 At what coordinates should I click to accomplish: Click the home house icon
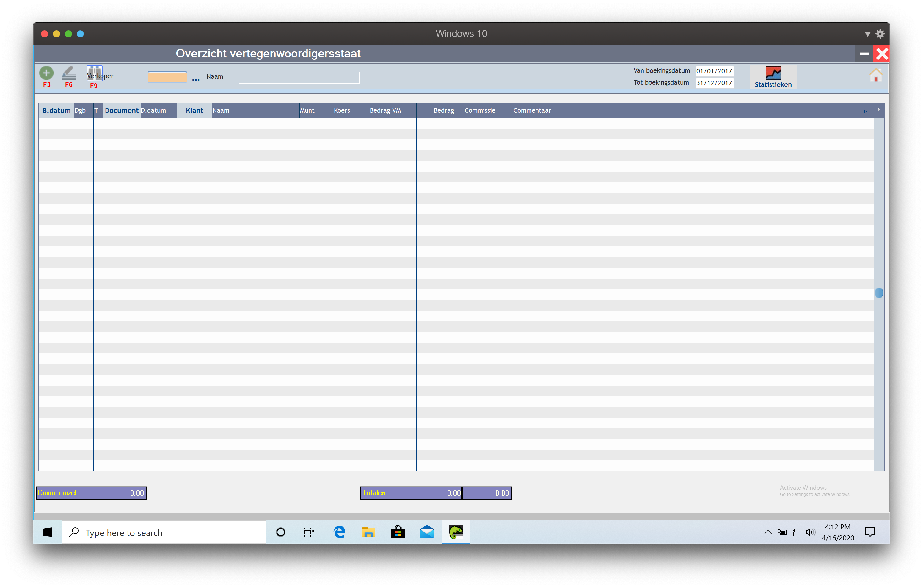[x=875, y=75]
